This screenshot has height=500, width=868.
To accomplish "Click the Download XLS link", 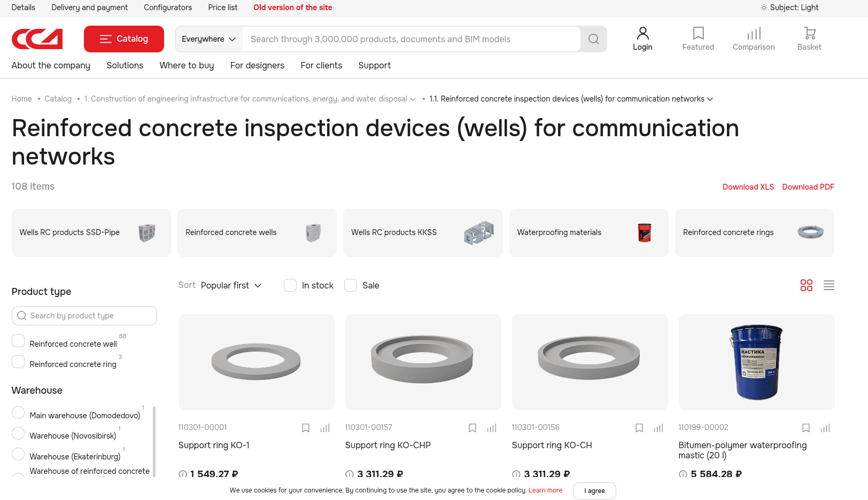I will pos(748,187).
